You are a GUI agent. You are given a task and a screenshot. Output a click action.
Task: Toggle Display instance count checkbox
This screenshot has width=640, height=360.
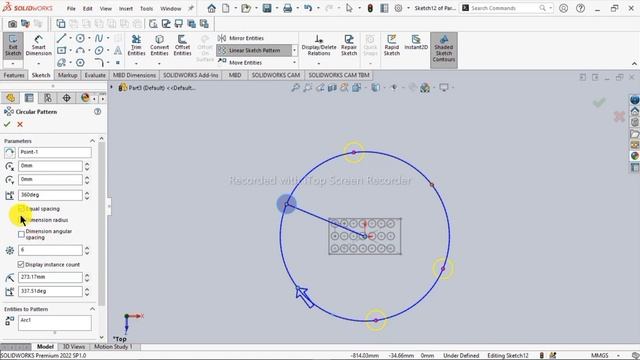pyautogui.click(x=21, y=264)
